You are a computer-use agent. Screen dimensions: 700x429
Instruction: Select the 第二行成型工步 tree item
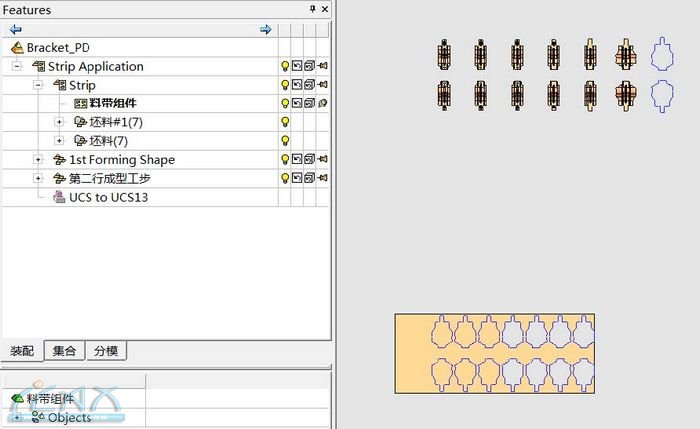[110, 179]
